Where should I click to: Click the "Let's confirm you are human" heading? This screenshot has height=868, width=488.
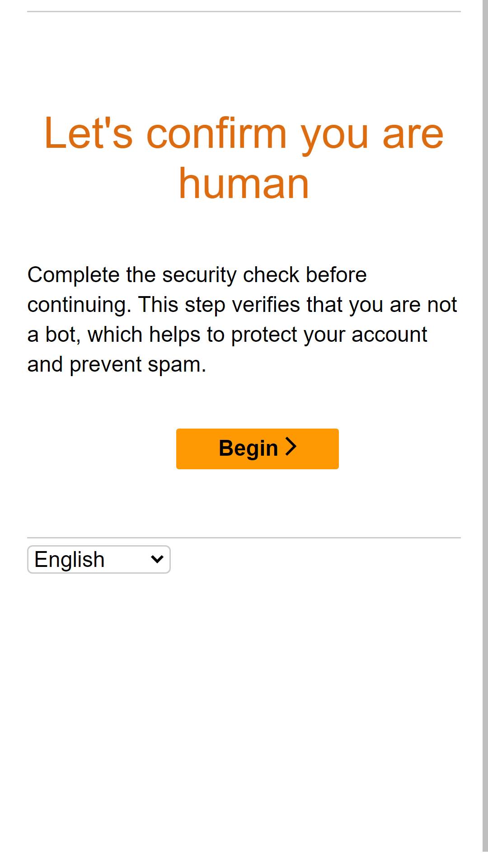[244, 157]
